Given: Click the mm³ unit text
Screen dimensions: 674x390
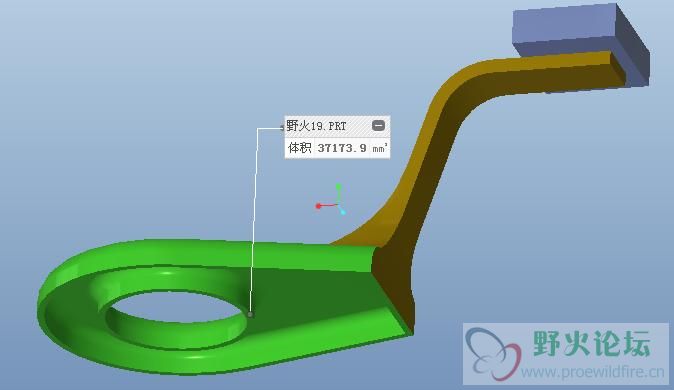Looking at the screenshot, I should point(380,148).
